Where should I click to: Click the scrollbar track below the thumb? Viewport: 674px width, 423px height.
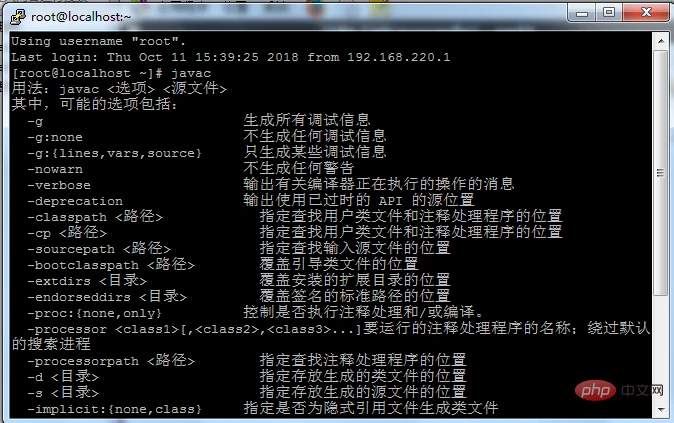pos(661,348)
